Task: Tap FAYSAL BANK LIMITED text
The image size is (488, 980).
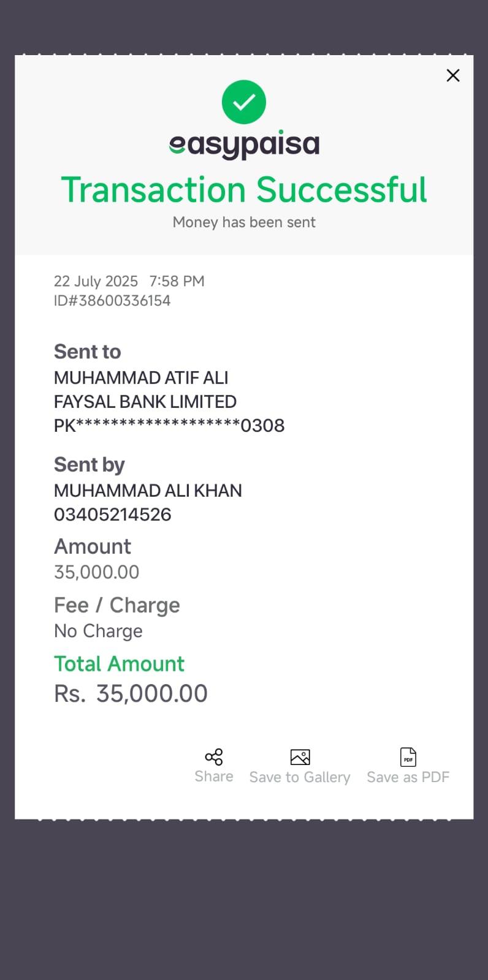Action: [x=145, y=402]
